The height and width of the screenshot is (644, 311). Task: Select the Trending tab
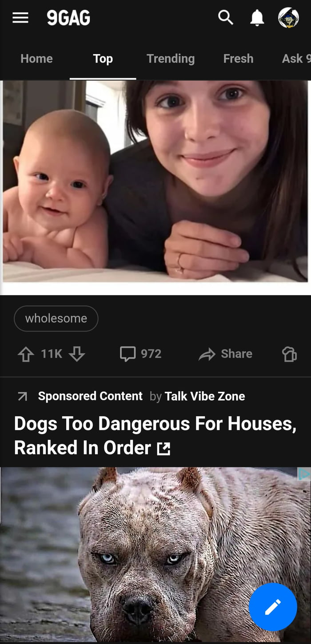[x=171, y=59]
